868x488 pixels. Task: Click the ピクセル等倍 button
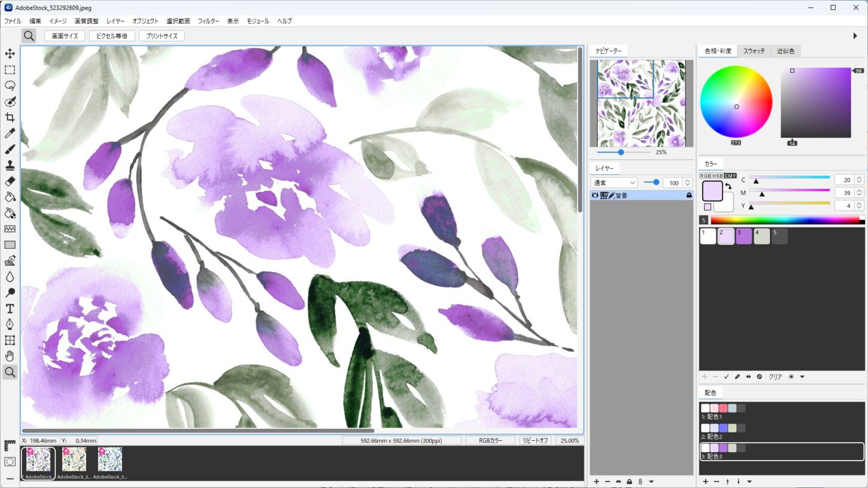[x=112, y=36]
